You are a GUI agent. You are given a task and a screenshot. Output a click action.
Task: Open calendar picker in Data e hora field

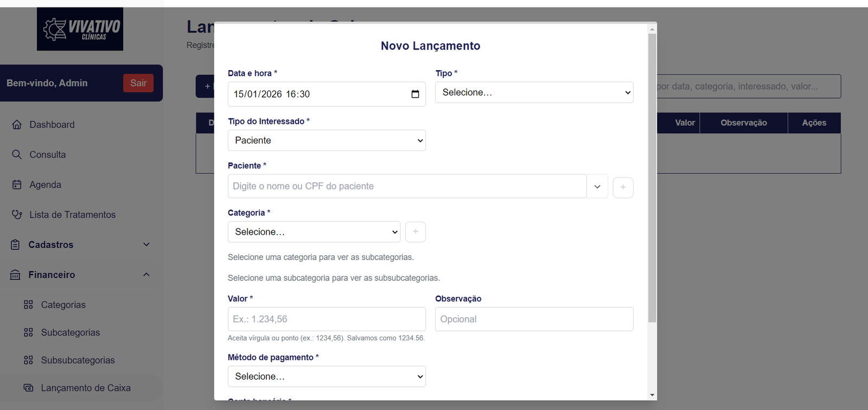pos(415,94)
